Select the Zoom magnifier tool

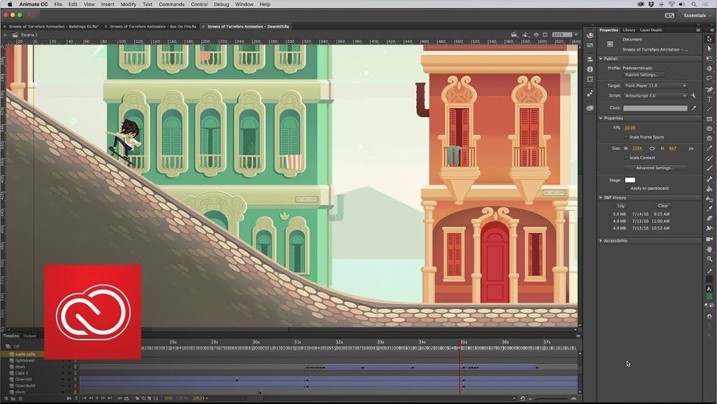(709, 259)
